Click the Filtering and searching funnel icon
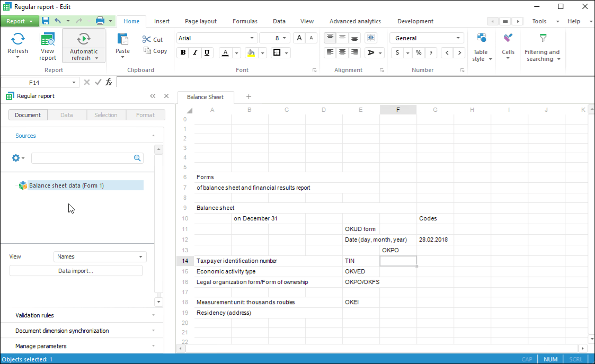 542,38
